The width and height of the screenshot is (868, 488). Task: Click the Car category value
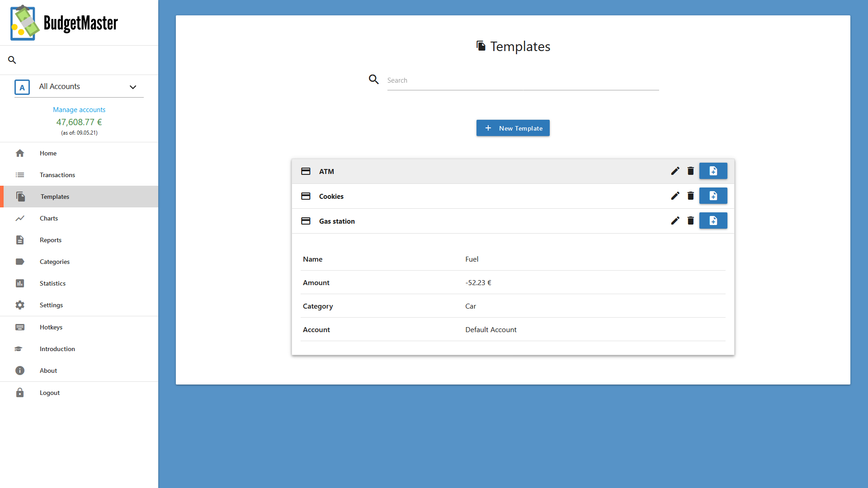471,306
